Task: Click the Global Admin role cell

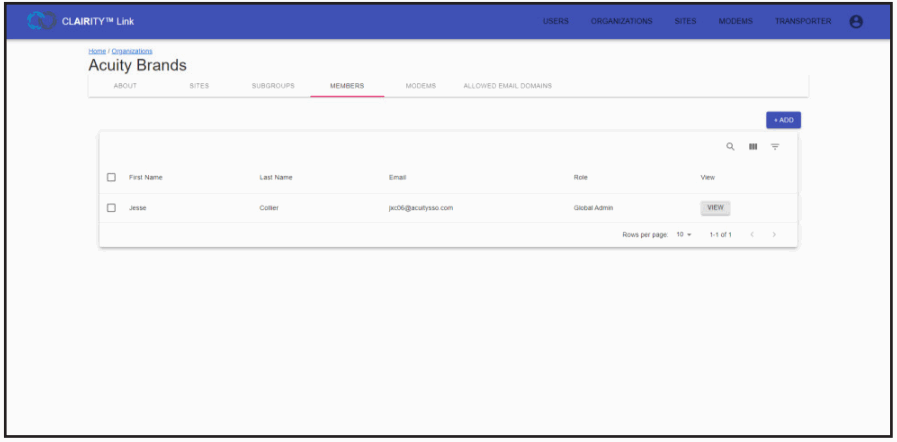Action: (593, 208)
